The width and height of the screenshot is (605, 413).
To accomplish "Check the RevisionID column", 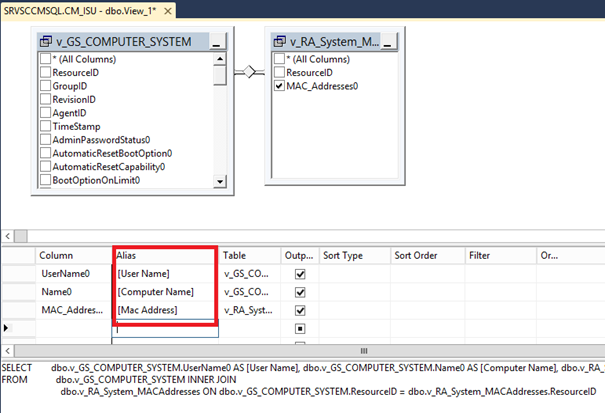I will [46, 99].
